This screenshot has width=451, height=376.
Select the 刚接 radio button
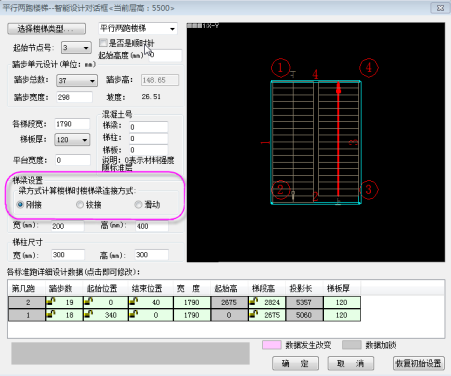(x=20, y=204)
